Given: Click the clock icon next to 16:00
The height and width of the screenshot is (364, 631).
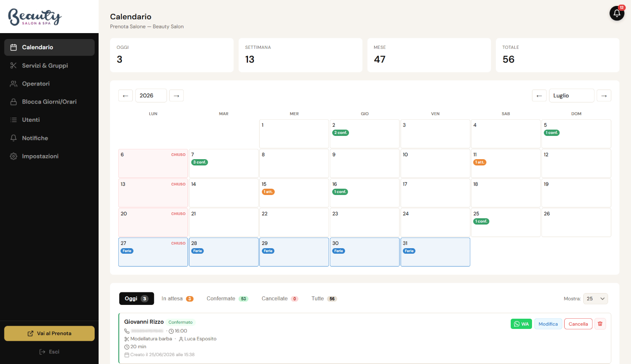Looking at the screenshot, I should (171, 331).
